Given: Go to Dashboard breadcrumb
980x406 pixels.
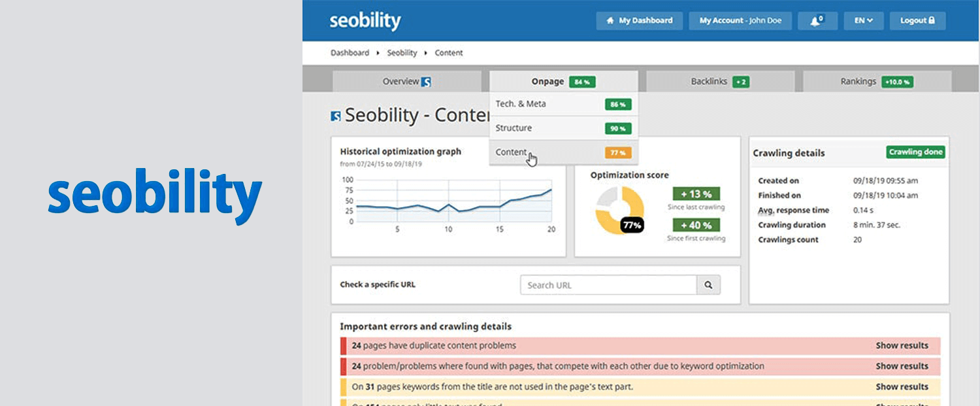Looking at the screenshot, I should (x=350, y=53).
